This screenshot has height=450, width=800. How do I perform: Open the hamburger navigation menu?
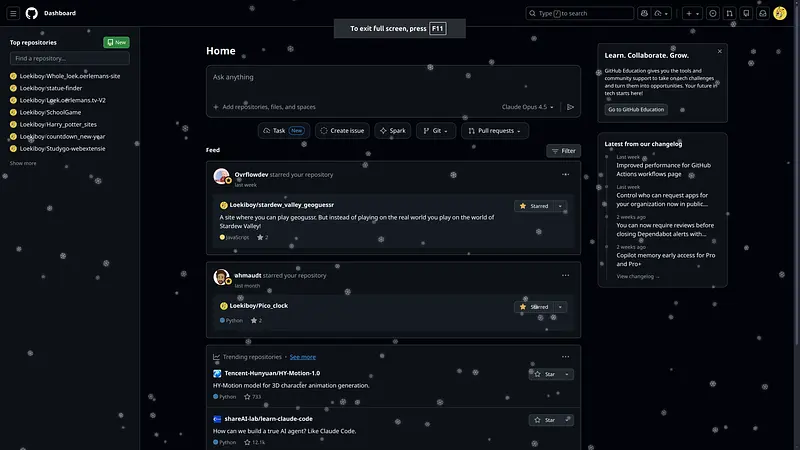(12, 13)
